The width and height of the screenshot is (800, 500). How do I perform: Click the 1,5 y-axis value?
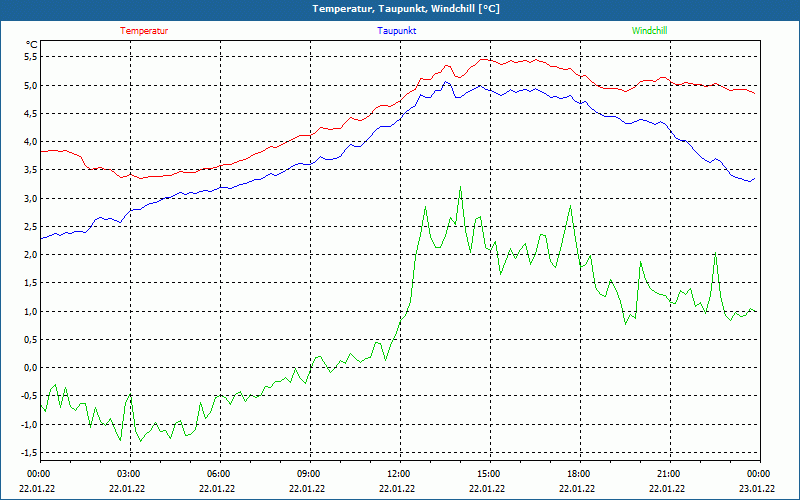click(x=31, y=283)
